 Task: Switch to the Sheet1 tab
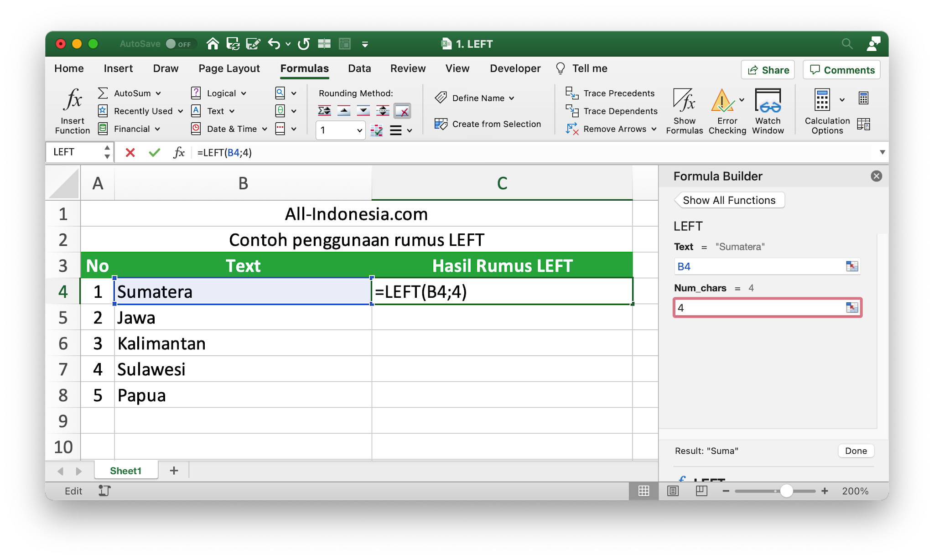click(x=125, y=471)
